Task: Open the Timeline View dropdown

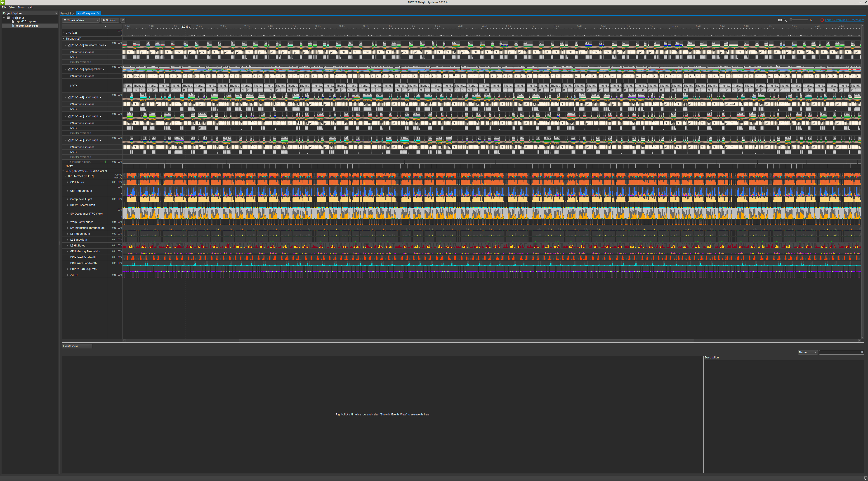Action: pyautogui.click(x=81, y=20)
